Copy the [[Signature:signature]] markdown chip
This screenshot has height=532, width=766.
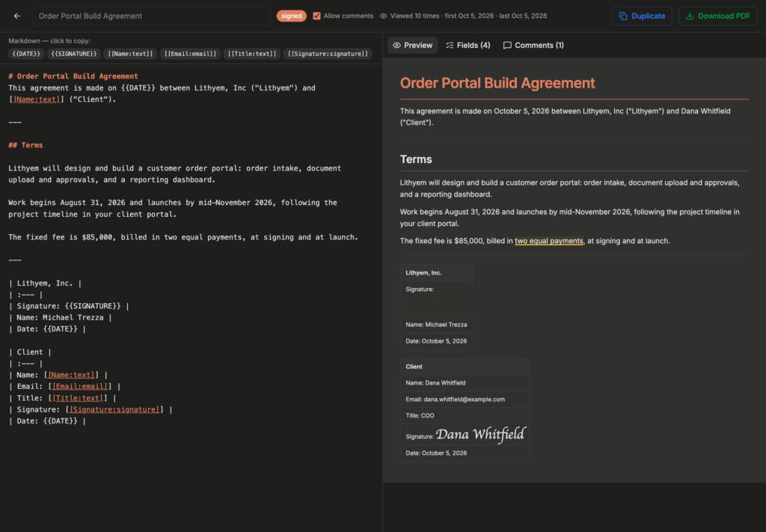point(328,54)
